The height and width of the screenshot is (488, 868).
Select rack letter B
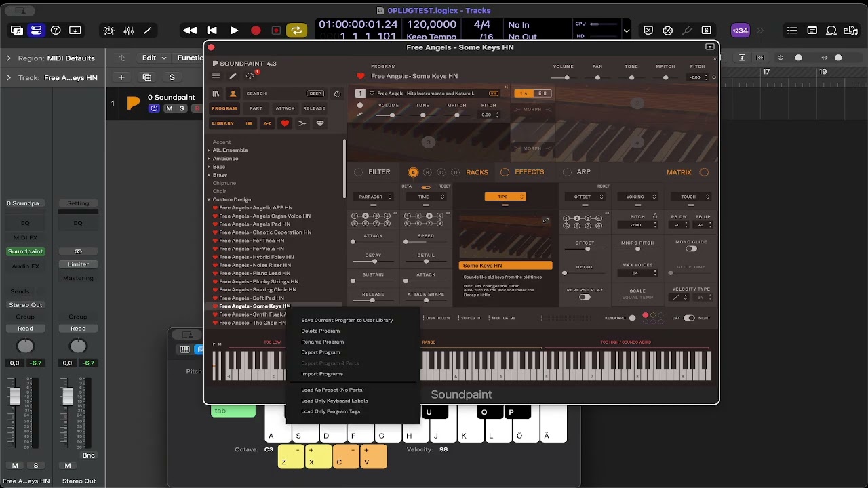pyautogui.click(x=427, y=172)
